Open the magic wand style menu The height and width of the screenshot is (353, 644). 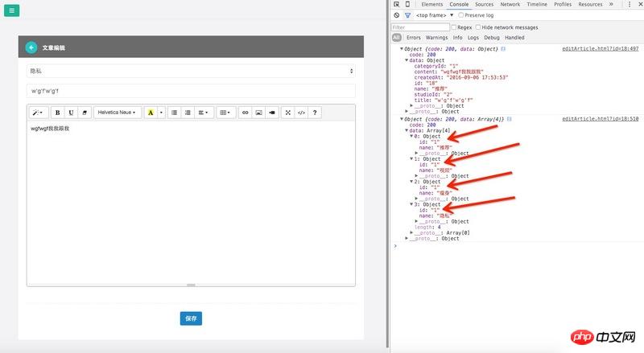38,113
